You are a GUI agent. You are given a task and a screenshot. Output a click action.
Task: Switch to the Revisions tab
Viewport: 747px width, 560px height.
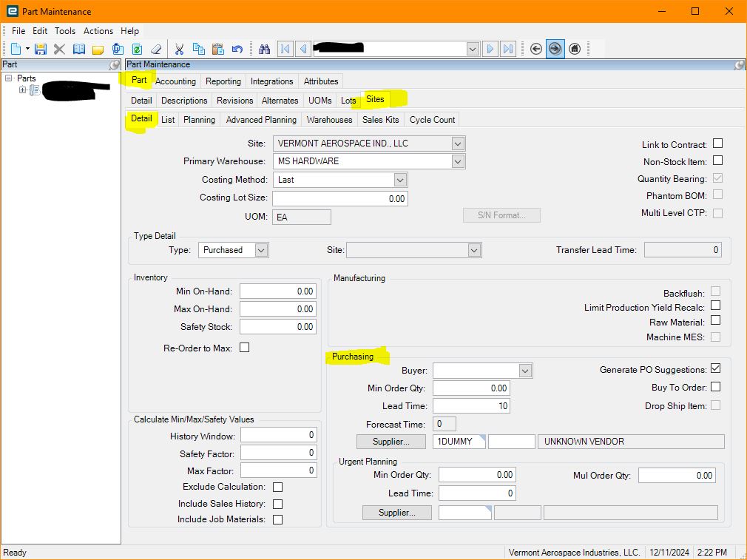[235, 101]
